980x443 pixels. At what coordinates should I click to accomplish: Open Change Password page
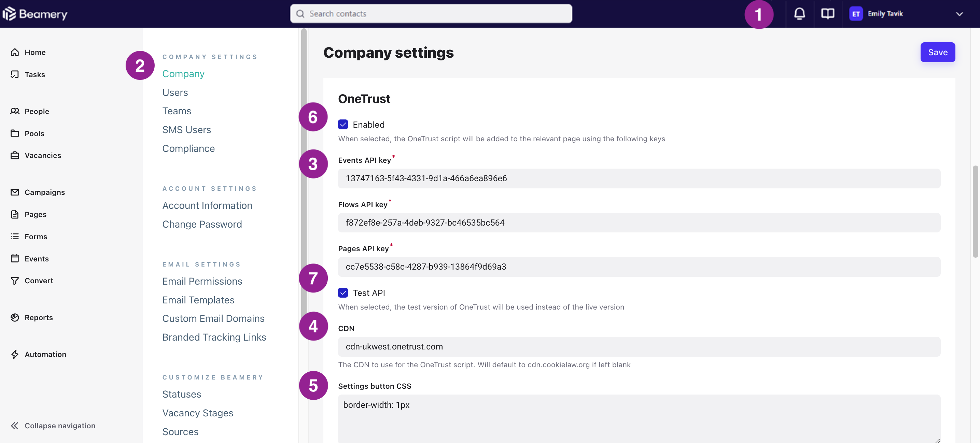(202, 224)
